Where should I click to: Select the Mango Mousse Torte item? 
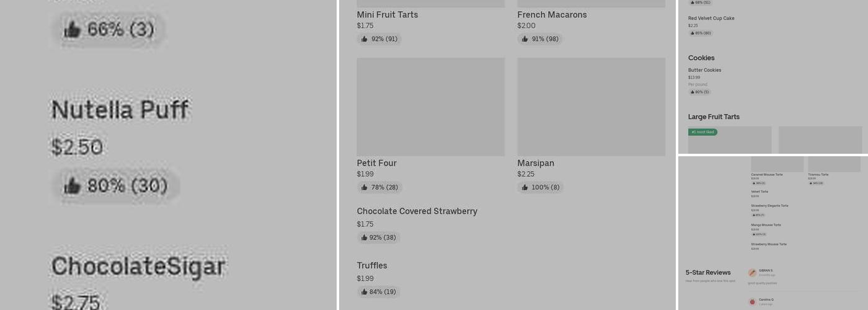coord(766,225)
